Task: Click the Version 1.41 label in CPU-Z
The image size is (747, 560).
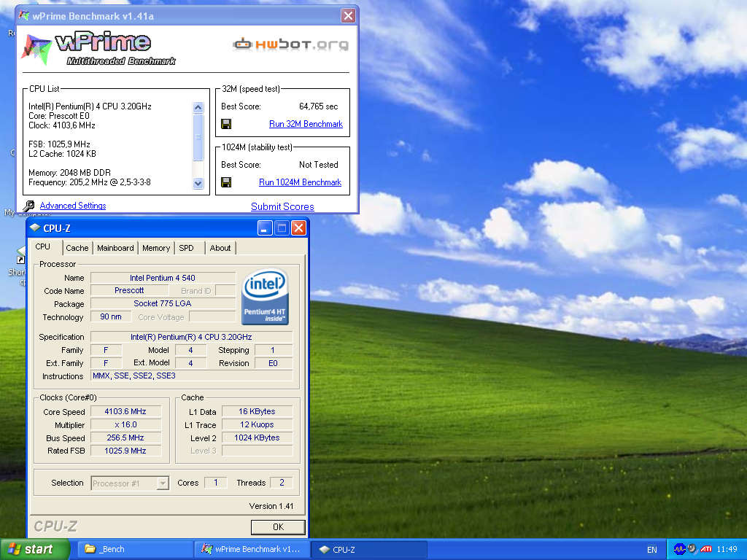Action: click(271, 506)
